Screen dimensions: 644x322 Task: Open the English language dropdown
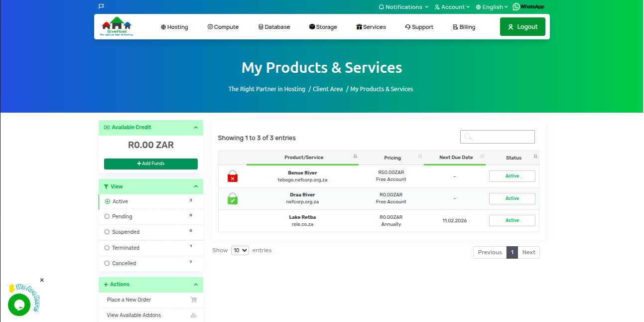click(x=492, y=7)
